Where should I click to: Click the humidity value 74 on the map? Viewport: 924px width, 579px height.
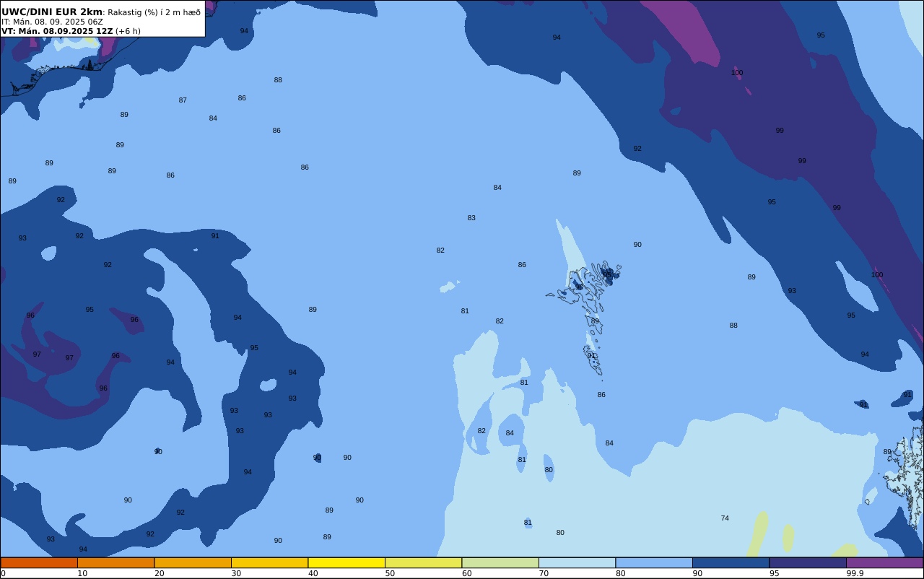725,518
